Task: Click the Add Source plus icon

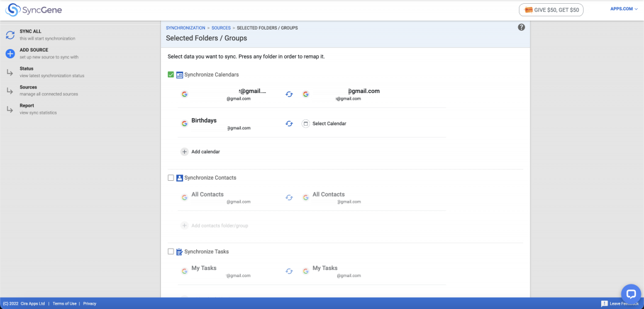Action: [x=10, y=53]
